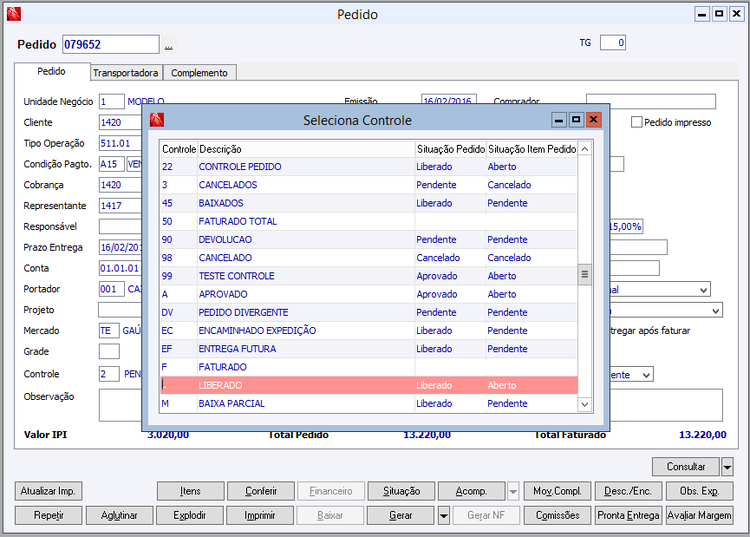
Task: Open the dropdown arrow beside the Gerar button
Action: click(x=444, y=515)
